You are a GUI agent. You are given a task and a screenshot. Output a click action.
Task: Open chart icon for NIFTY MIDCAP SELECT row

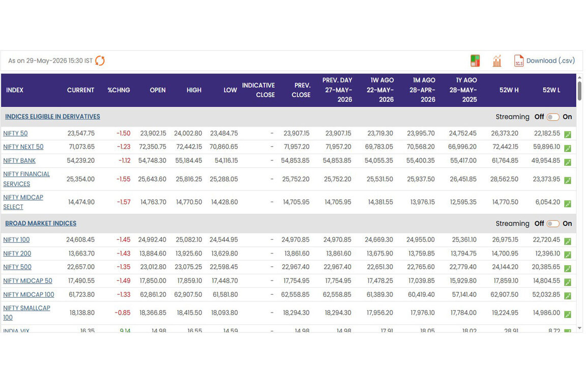[x=568, y=204]
